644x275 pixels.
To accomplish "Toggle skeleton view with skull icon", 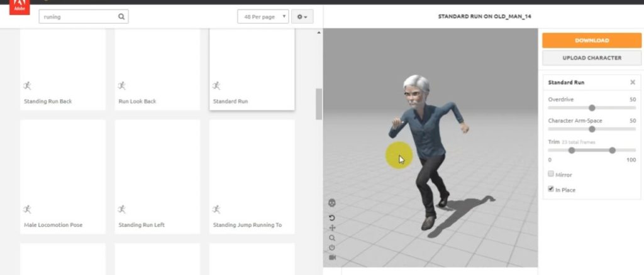I will pos(332,203).
